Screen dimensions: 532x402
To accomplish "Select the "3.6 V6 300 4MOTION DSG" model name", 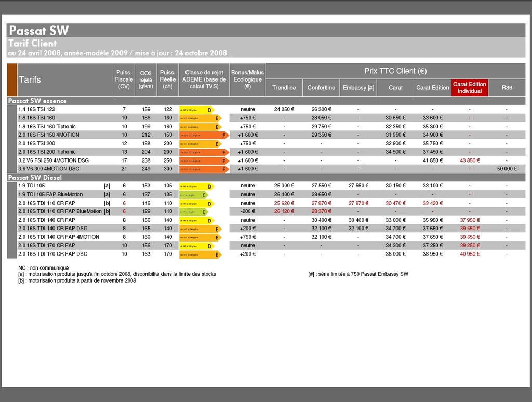I will click(49, 169).
